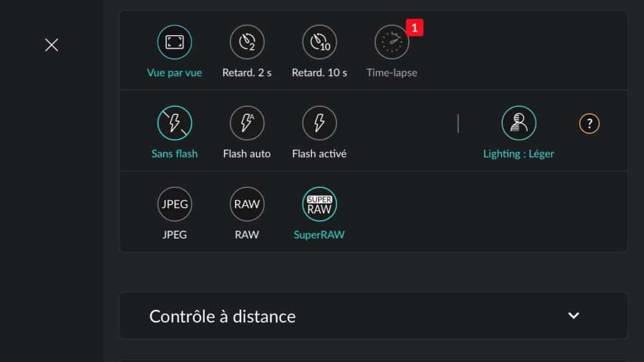Select the SuperRAW format circle

pyautogui.click(x=319, y=204)
